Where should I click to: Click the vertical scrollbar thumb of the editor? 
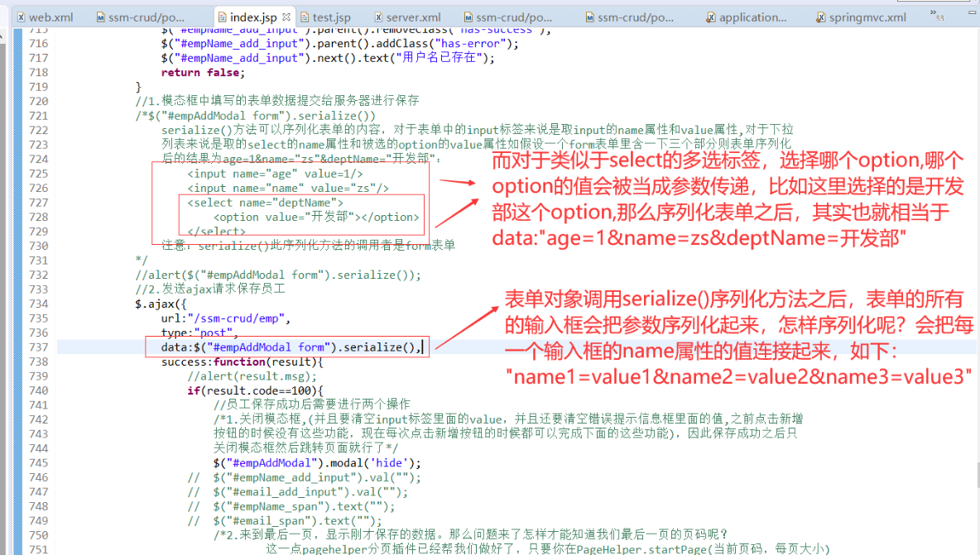click(x=978, y=475)
